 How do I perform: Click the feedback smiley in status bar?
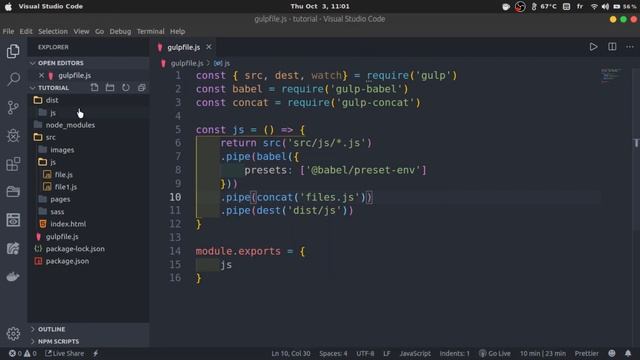[612, 353]
